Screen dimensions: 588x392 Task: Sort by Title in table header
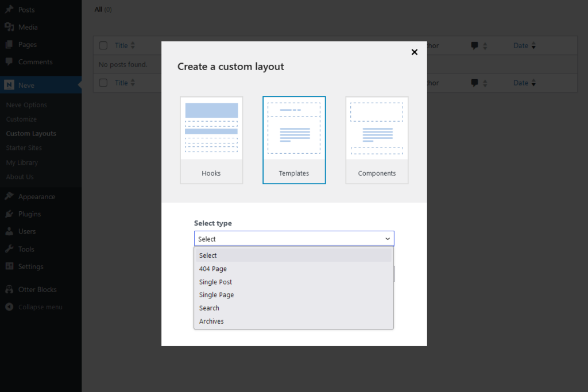[x=121, y=45]
